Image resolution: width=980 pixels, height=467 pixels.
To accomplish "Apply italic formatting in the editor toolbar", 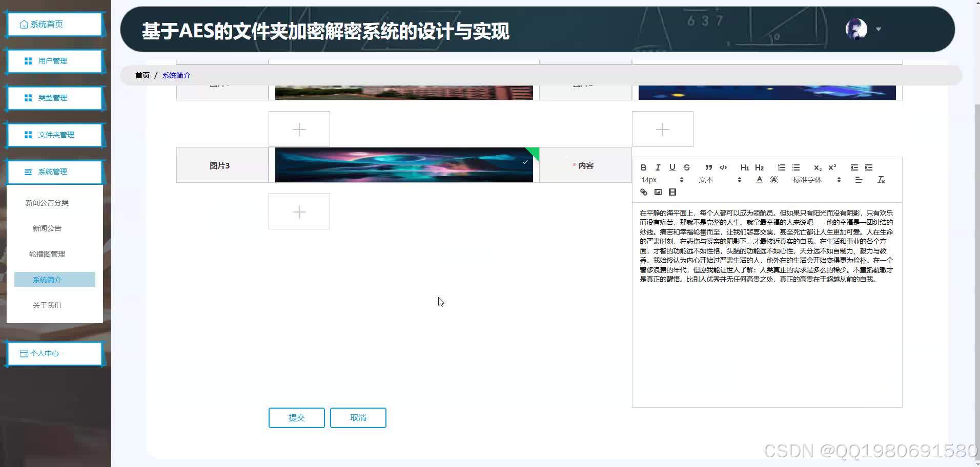I will pos(658,167).
